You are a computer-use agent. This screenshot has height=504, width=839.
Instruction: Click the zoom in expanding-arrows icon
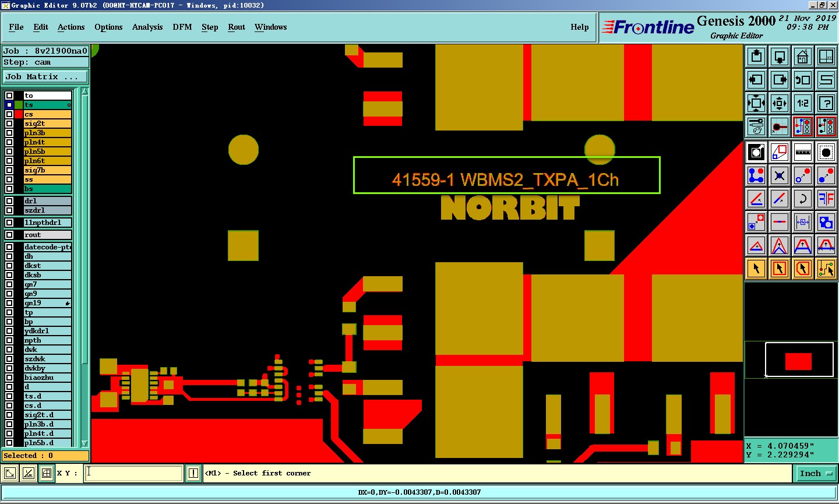point(756,103)
